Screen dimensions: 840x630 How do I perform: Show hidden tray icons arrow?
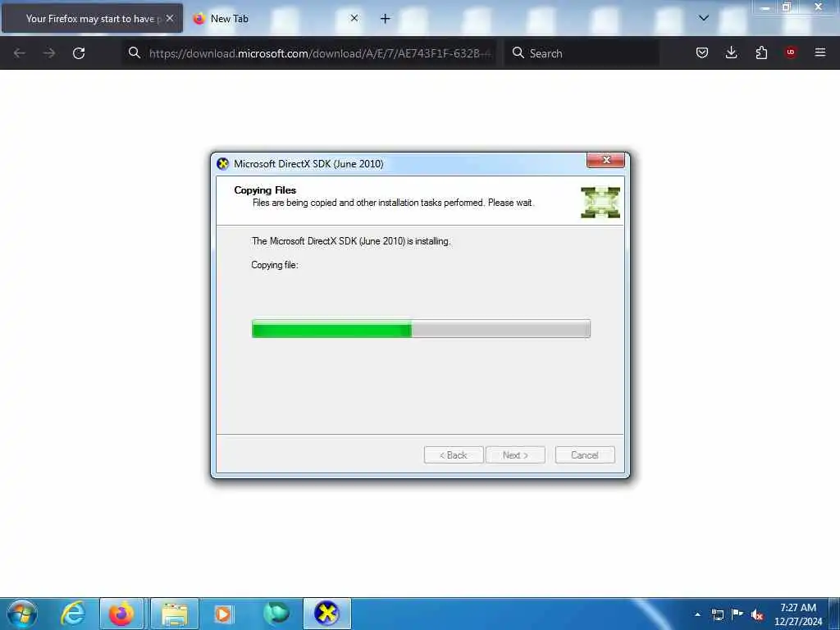697,614
